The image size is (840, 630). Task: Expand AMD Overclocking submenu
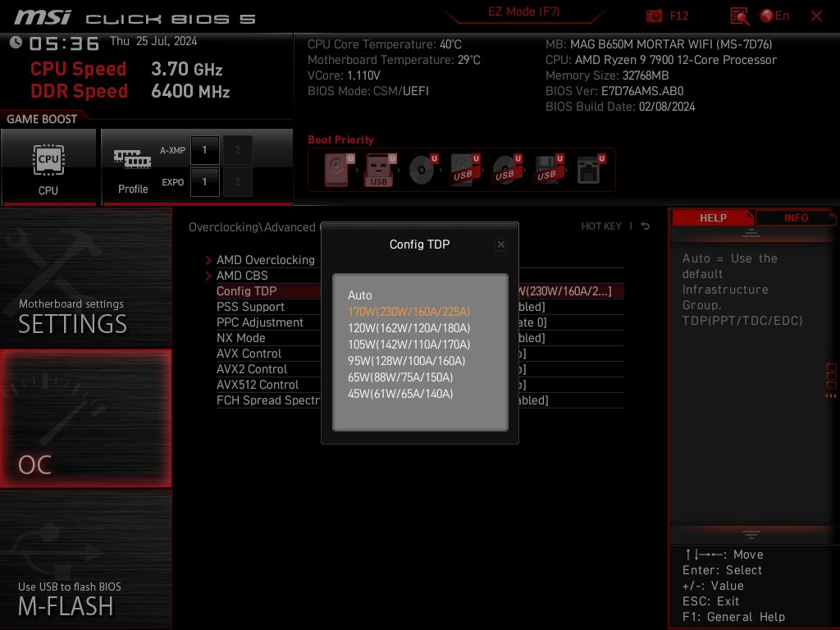coord(265,260)
